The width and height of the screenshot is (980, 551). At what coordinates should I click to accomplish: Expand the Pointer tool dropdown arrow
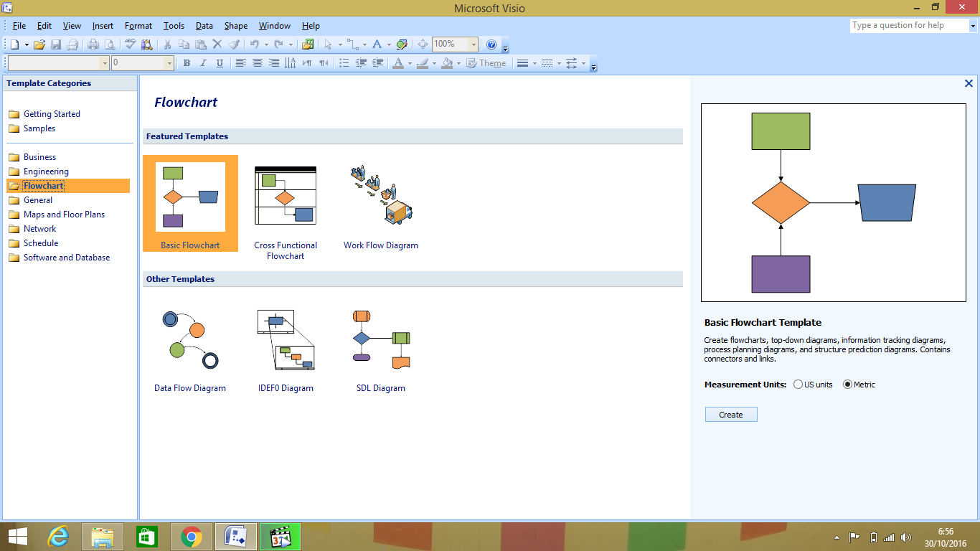[x=340, y=44]
